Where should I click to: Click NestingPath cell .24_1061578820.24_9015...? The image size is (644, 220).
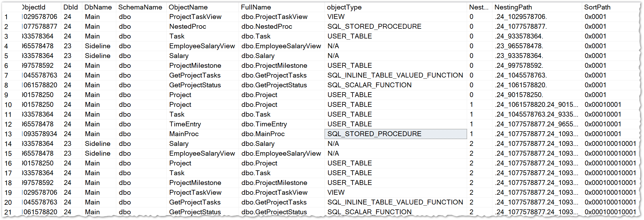pyautogui.click(x=537, y=105)
